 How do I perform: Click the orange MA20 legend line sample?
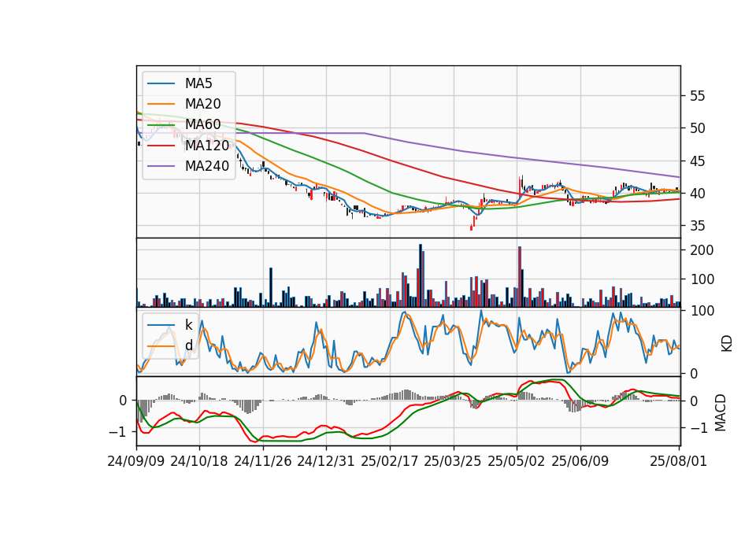[161, 104]
